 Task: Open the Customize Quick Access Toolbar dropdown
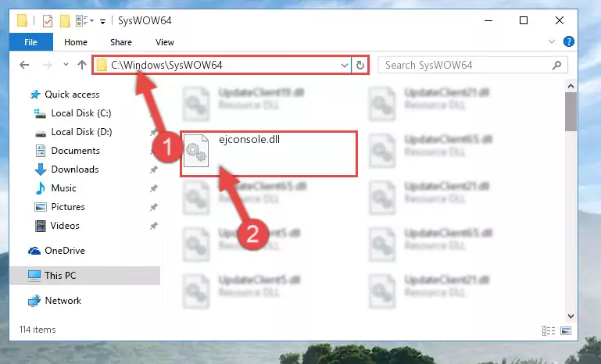coord(102,21)
